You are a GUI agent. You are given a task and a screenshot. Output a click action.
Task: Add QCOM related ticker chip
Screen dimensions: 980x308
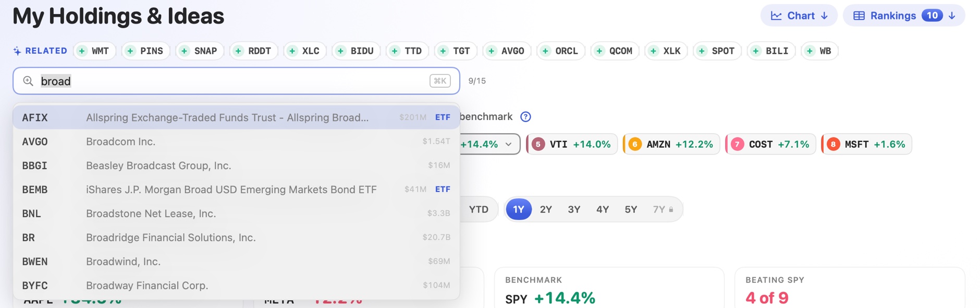[615, 51]
